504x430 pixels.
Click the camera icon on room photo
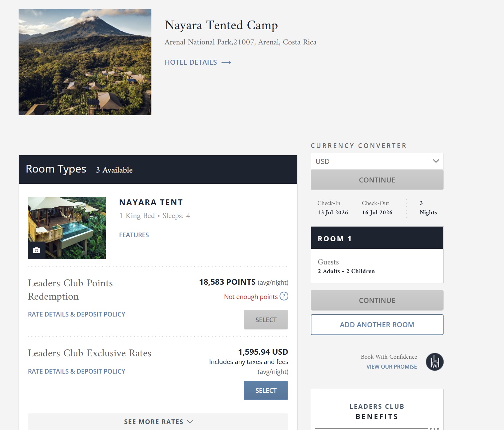pyautogui.click(x=37, y=250)
